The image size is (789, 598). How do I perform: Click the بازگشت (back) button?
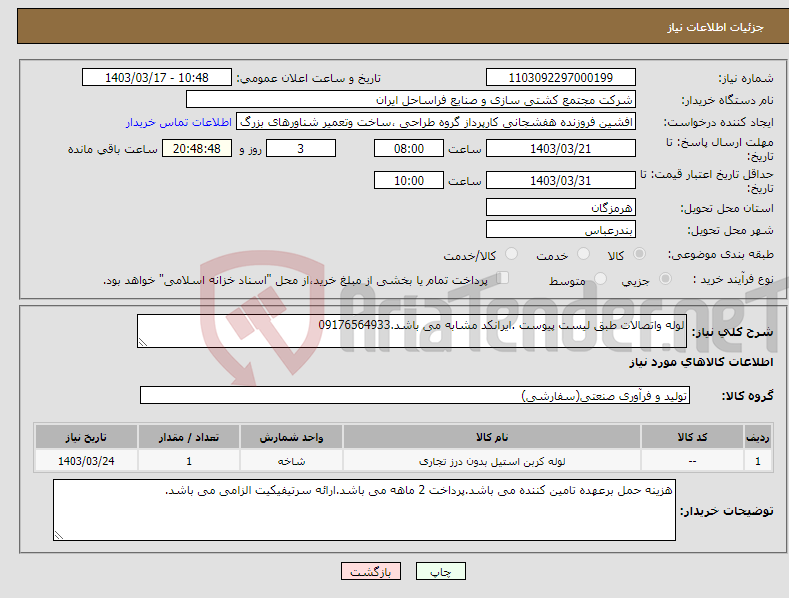(371, 571)
